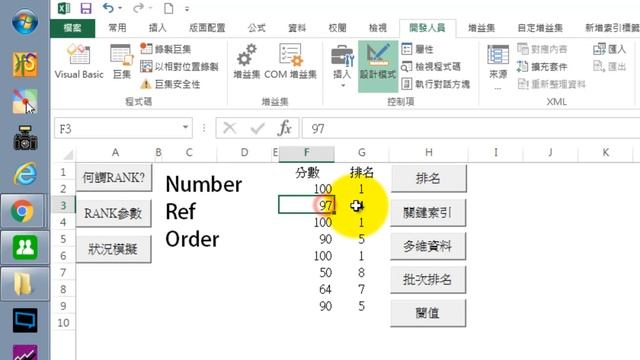
Task: View Code (檢視程式碼) for control
Action: click(431, 67)
